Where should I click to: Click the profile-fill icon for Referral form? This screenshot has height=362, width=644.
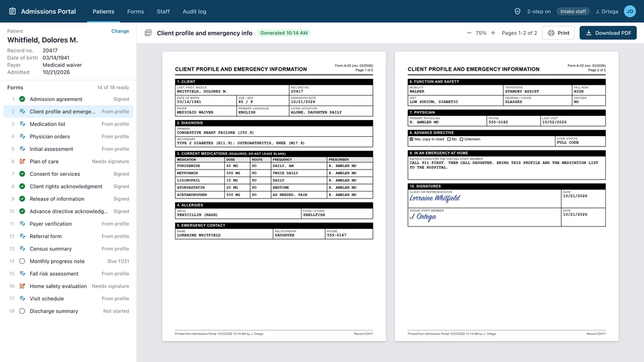tap(22, 236)
